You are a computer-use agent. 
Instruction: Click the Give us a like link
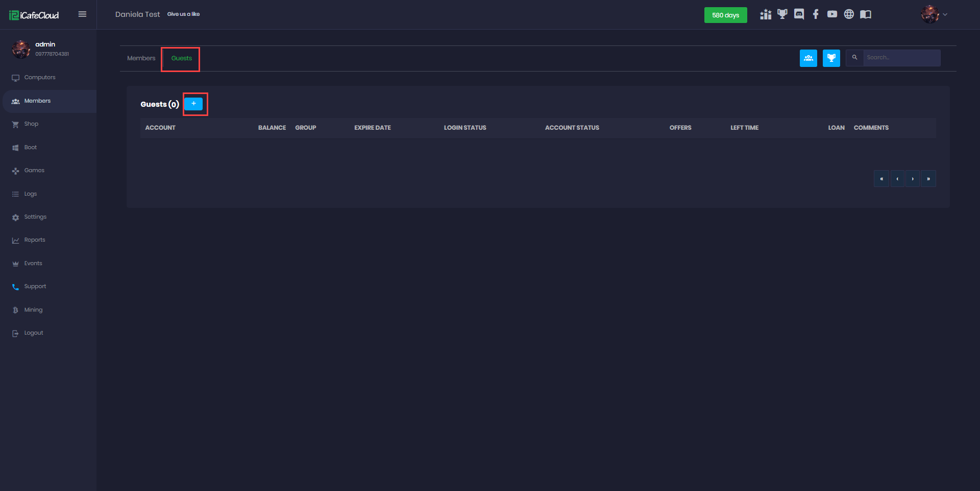183,14
